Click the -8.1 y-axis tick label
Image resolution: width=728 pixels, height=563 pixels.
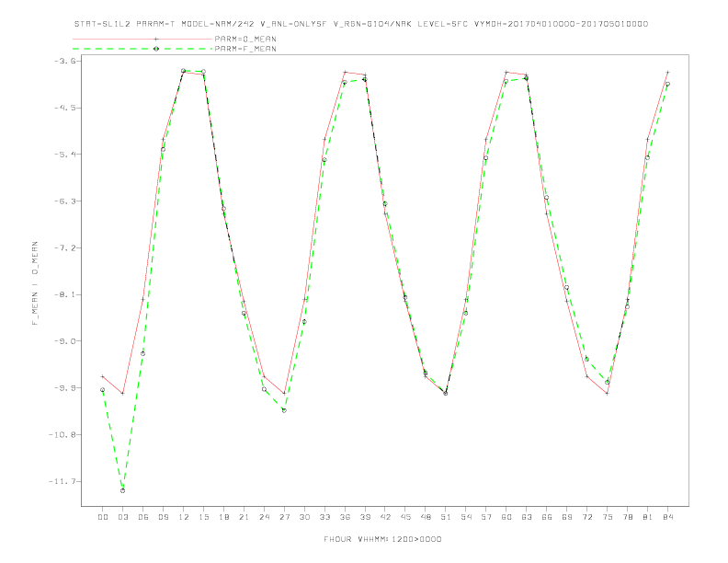[67, 294]
